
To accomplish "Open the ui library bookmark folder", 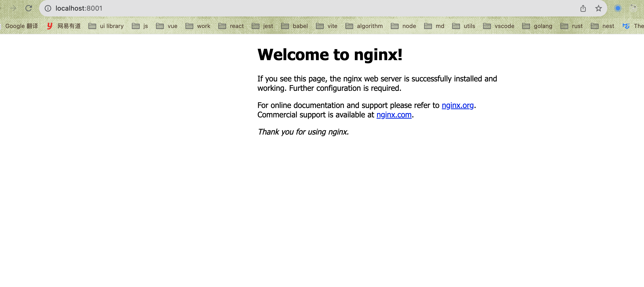I will (x=106, y=26).
